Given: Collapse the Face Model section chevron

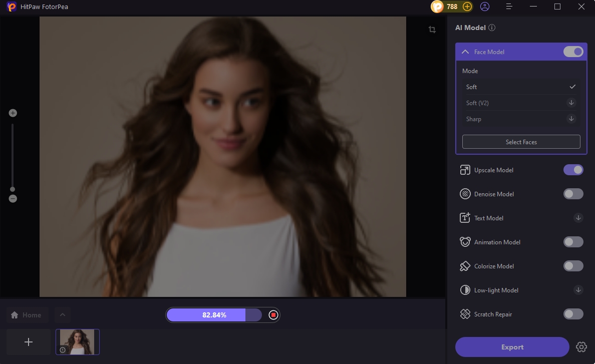Looking at the screenshot, I should 465,52.
